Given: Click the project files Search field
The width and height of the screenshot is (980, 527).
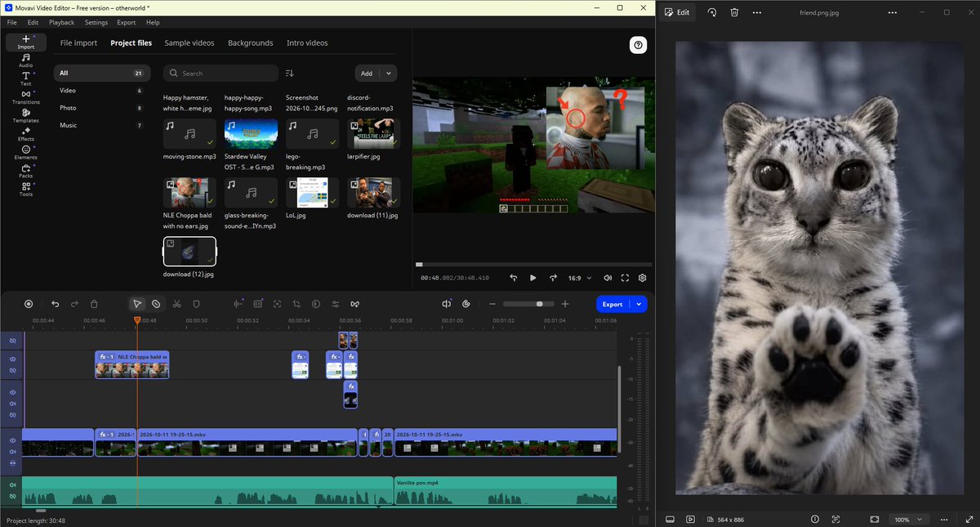Looking at the screenshot, I should (x=220, y=74).
